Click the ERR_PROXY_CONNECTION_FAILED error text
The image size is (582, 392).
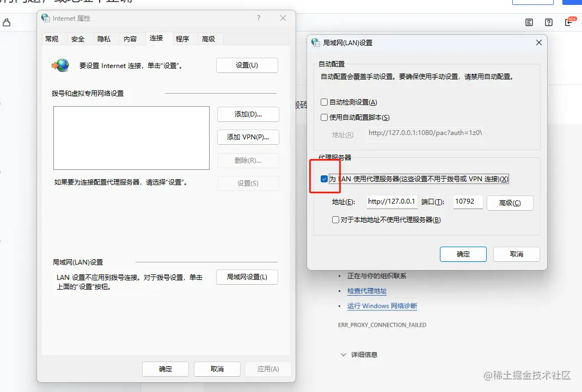[382, 325]
